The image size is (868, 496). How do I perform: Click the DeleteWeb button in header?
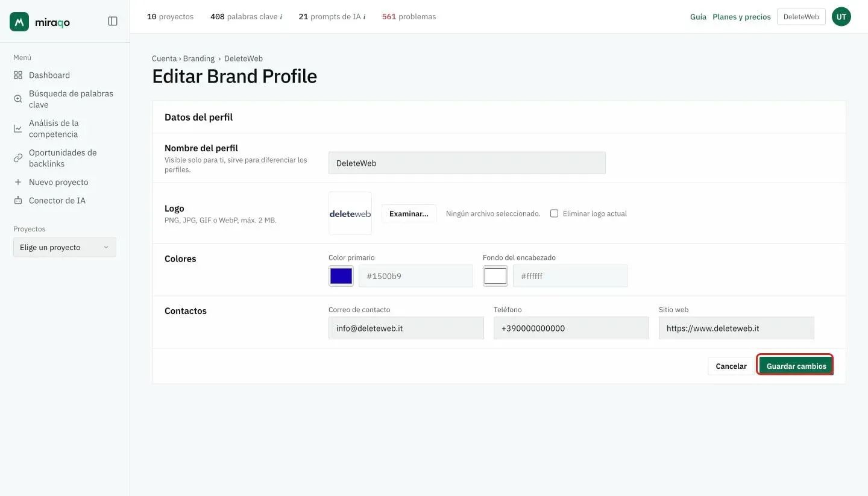tap(801, 17)
